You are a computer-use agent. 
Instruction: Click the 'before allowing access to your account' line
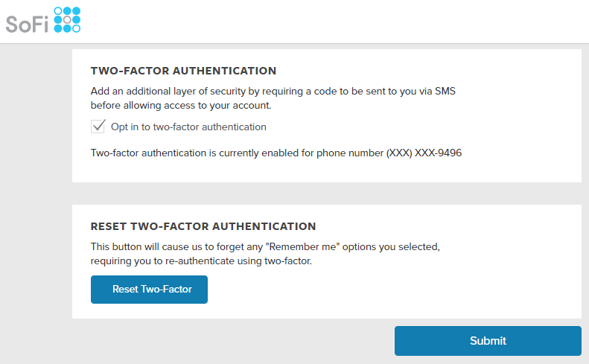coord(181,106)
